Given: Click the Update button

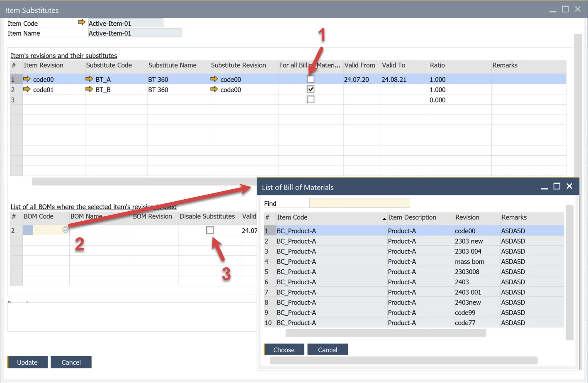Looking at the screenshot, I should tap(27, 362).
